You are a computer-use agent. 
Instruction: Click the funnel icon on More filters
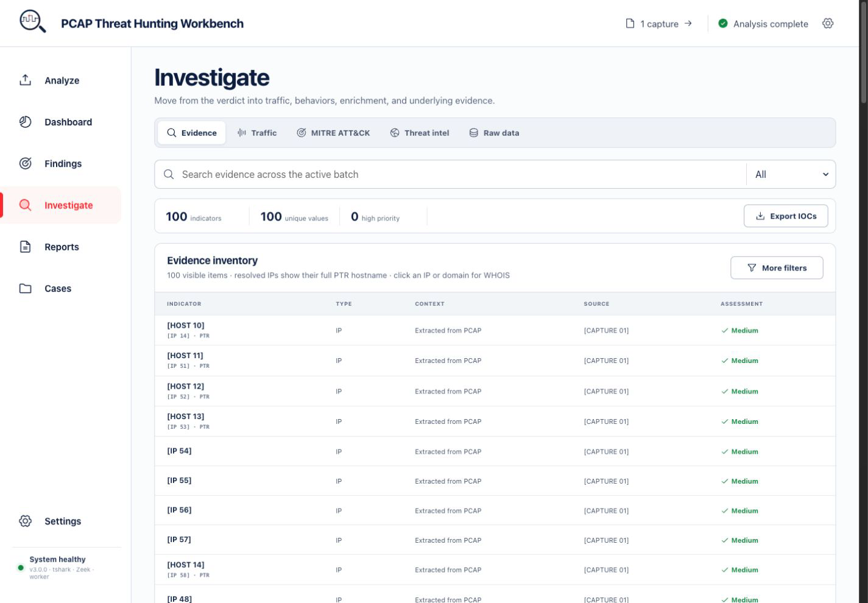pyautogui.click(x=752, y=268)
